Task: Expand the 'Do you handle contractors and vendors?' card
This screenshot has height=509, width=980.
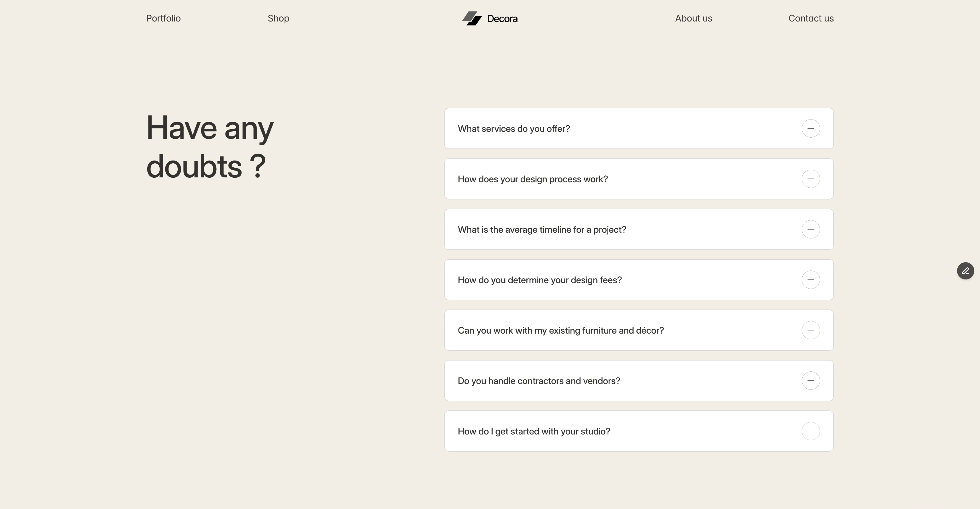Action: [x=638, y=380]
